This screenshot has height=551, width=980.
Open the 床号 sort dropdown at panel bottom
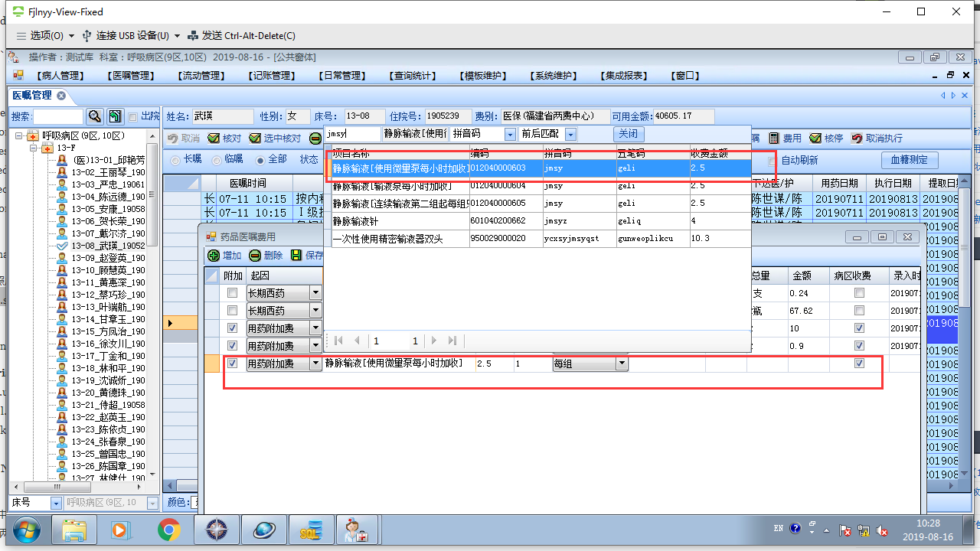[55, 503]
